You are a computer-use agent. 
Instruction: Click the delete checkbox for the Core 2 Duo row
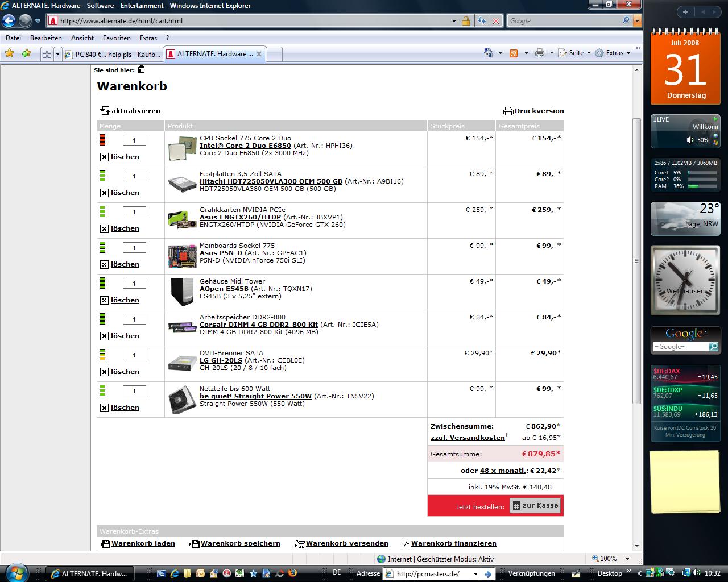tap(104, 157)
